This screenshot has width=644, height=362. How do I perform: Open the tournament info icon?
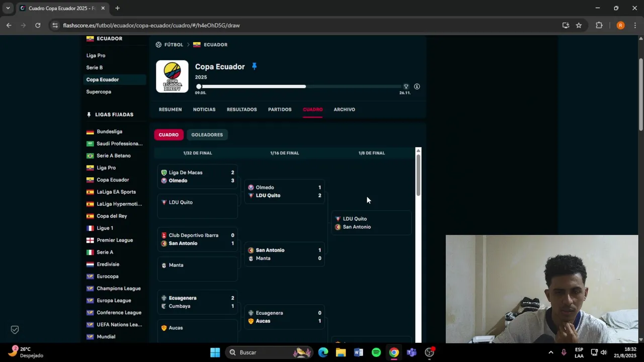tap(417, 86)
